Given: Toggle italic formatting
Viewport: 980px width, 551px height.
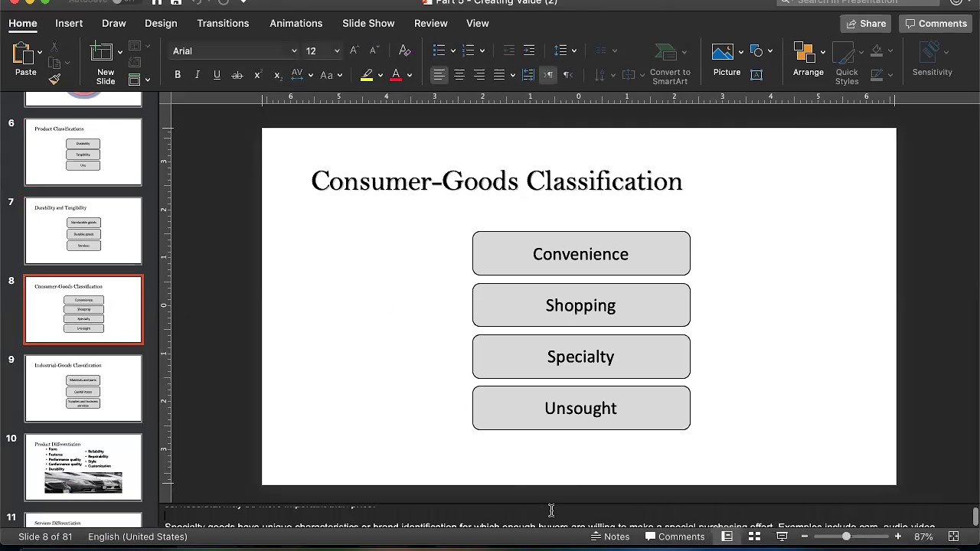Looking at the screenshot, I should 198,75.
